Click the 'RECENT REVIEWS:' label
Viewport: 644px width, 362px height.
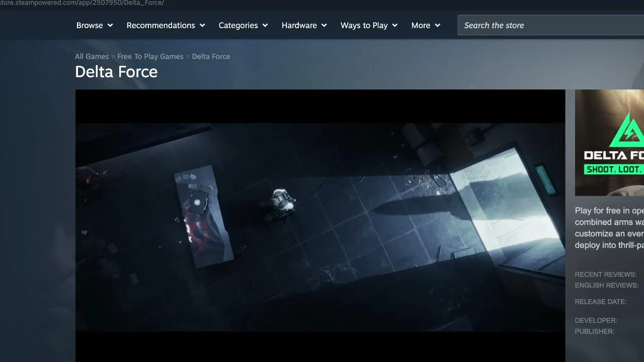coord(606,275)
